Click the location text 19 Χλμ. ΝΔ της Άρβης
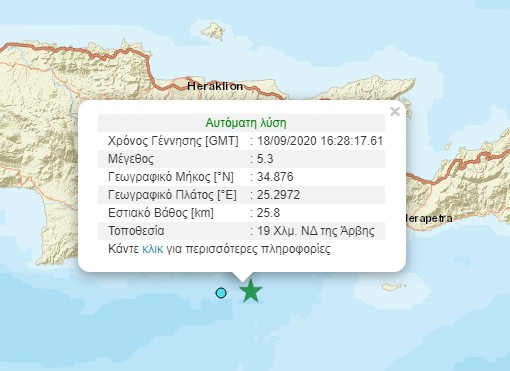This screenshot has height=371, width=510. point(316,231)
